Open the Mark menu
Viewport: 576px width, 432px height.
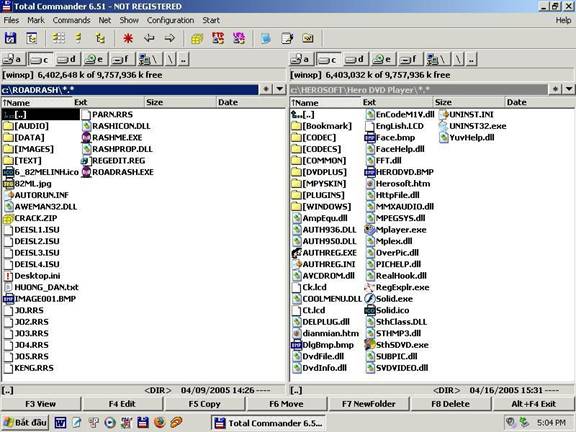tap(36, 20)
